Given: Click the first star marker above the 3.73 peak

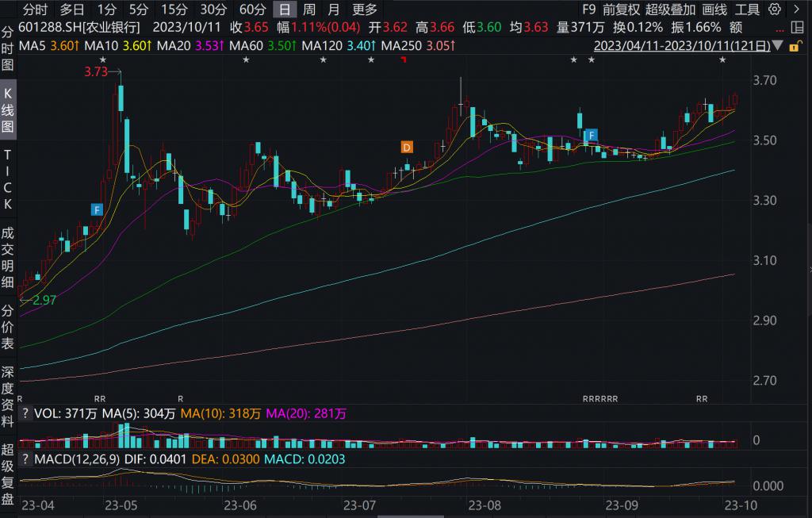Looking at the screenshot, I should coord(102,60).
